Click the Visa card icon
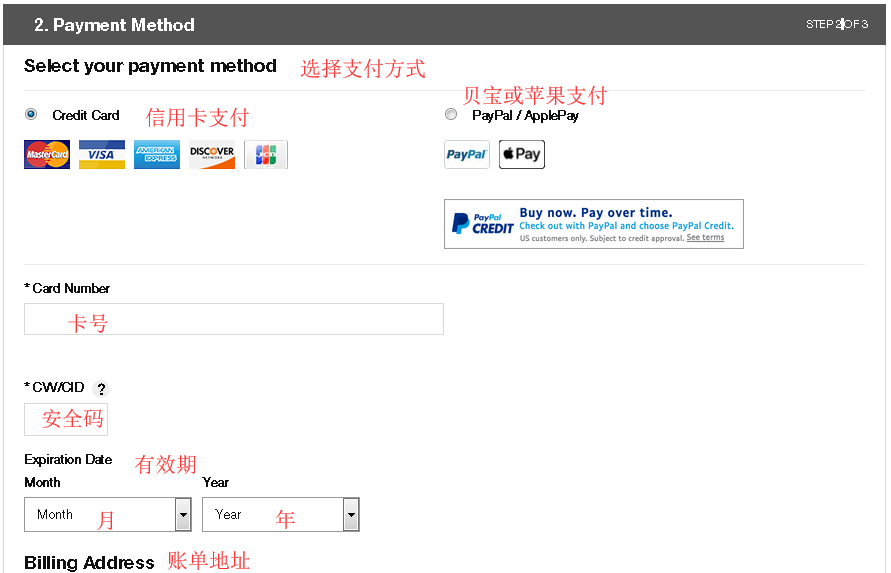The image size is (891, 573). 102,155
